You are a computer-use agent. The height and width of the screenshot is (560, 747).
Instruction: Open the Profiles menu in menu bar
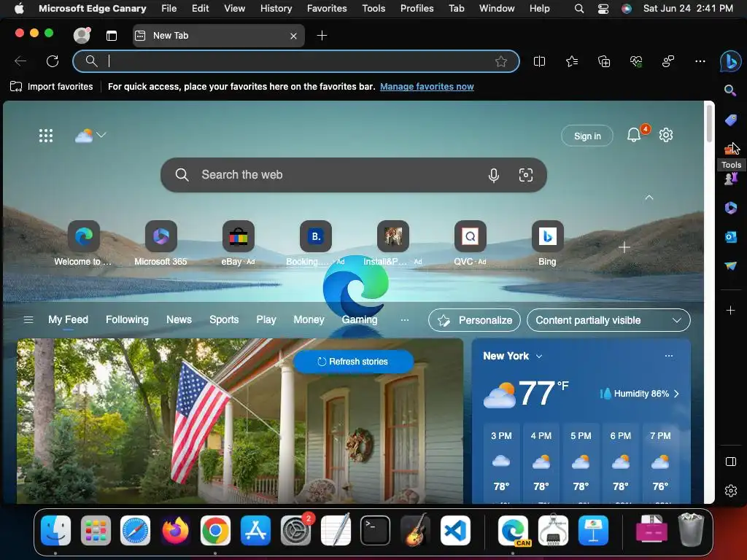(x=417, y=8)
